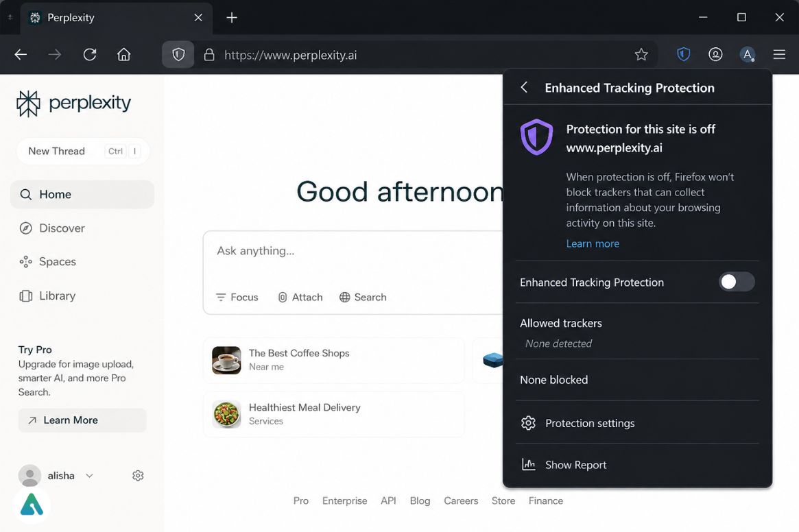Open the Firefox account icon

click(715, 54)
